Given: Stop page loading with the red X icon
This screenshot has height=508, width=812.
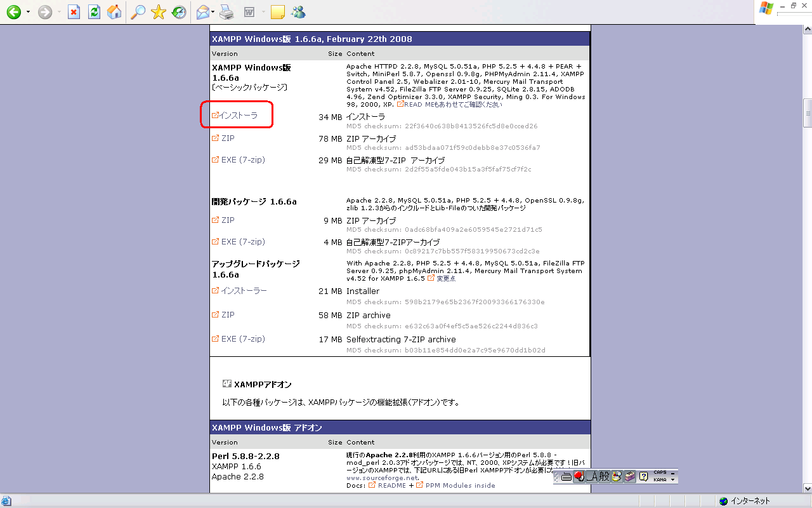Looking at the screenshot, I should (74, 12).
